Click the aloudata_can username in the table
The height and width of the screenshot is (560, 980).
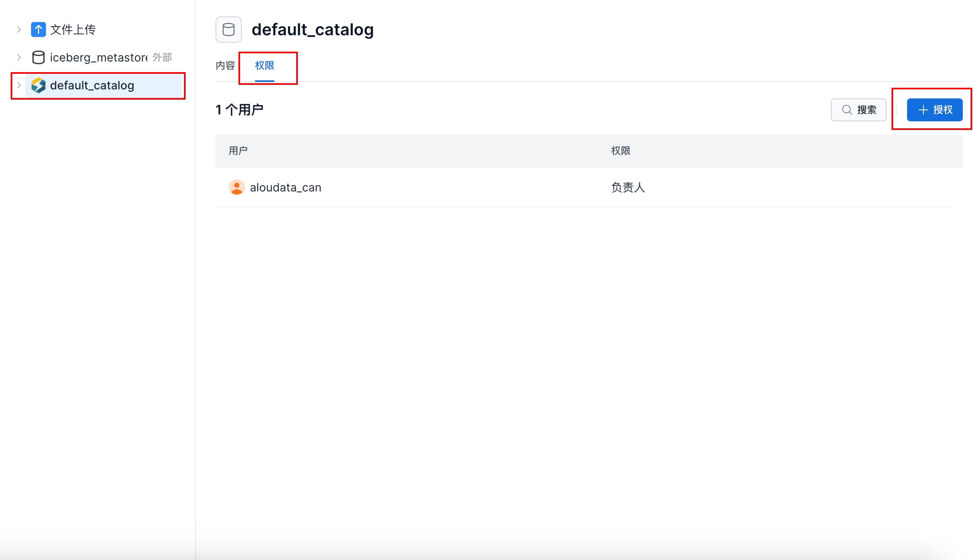point(286,187)
